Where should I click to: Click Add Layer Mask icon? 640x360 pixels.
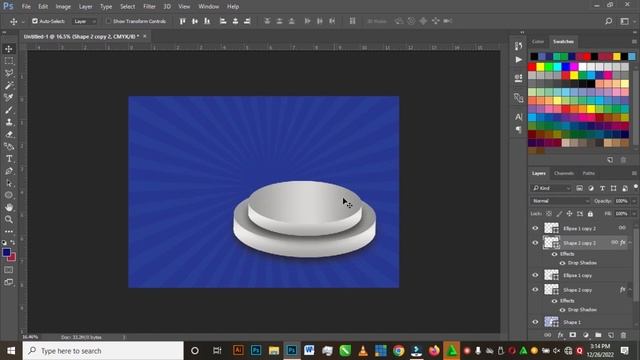click(x=573, y=335)
